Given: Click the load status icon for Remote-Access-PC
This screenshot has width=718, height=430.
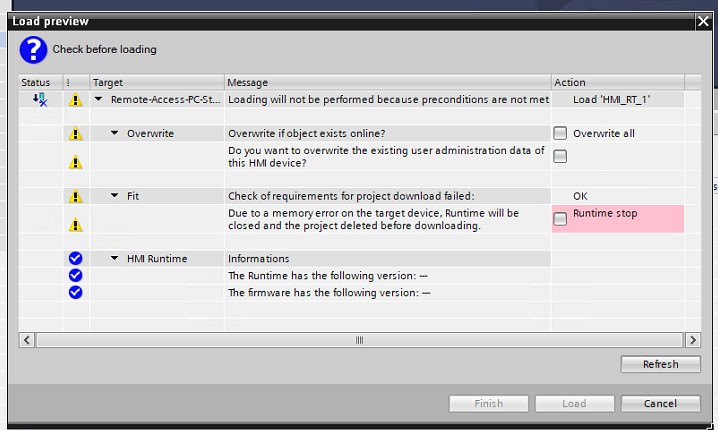Looking at the screenshot, I should (40, 99).
